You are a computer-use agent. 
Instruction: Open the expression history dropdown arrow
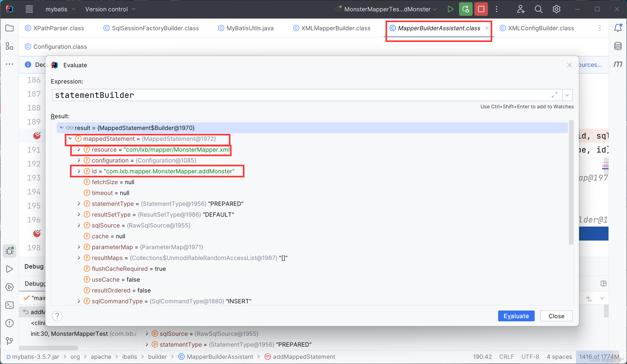coord(567,95)
